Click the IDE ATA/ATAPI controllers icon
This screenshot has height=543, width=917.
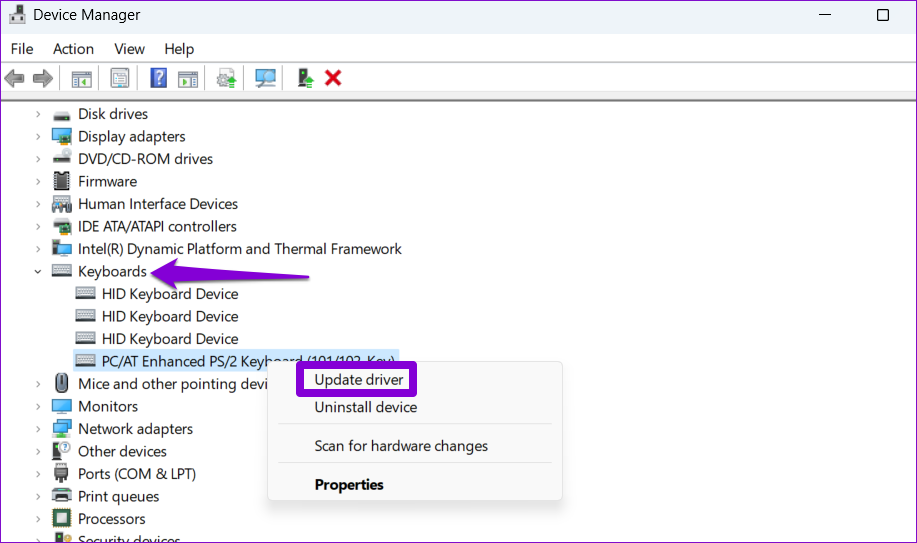[x=61, y=226]
